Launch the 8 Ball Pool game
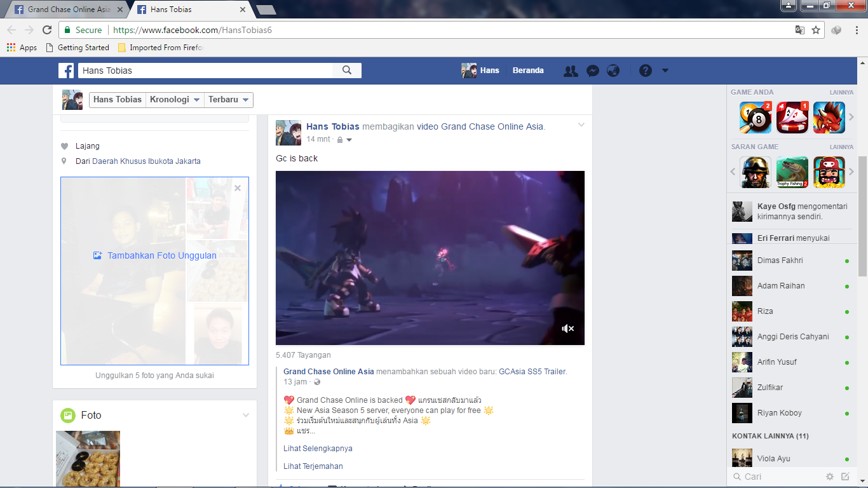 756,118
